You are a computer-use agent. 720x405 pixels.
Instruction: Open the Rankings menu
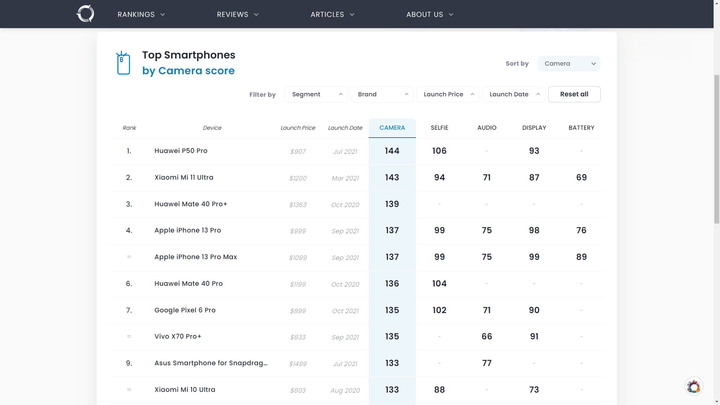click(141, 14)
